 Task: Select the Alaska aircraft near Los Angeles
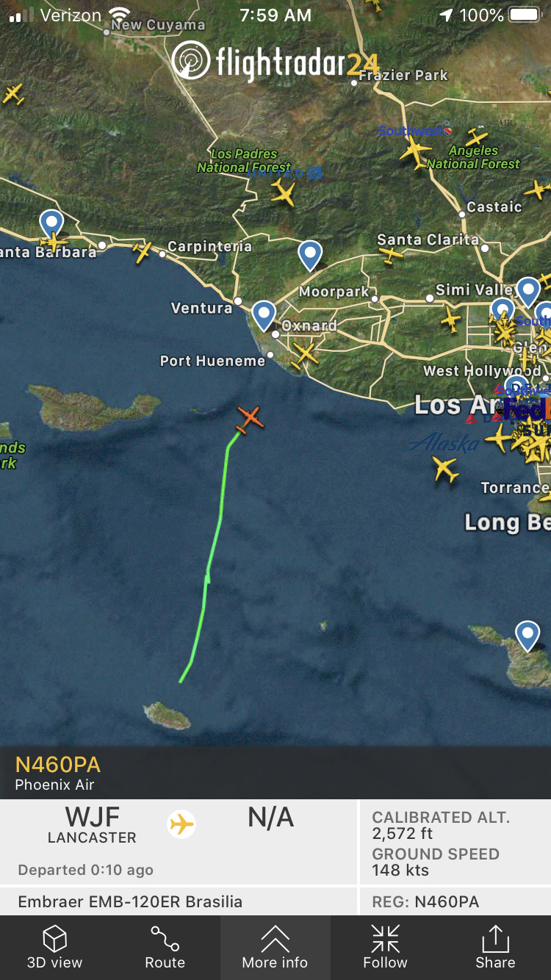pos(445,468)
